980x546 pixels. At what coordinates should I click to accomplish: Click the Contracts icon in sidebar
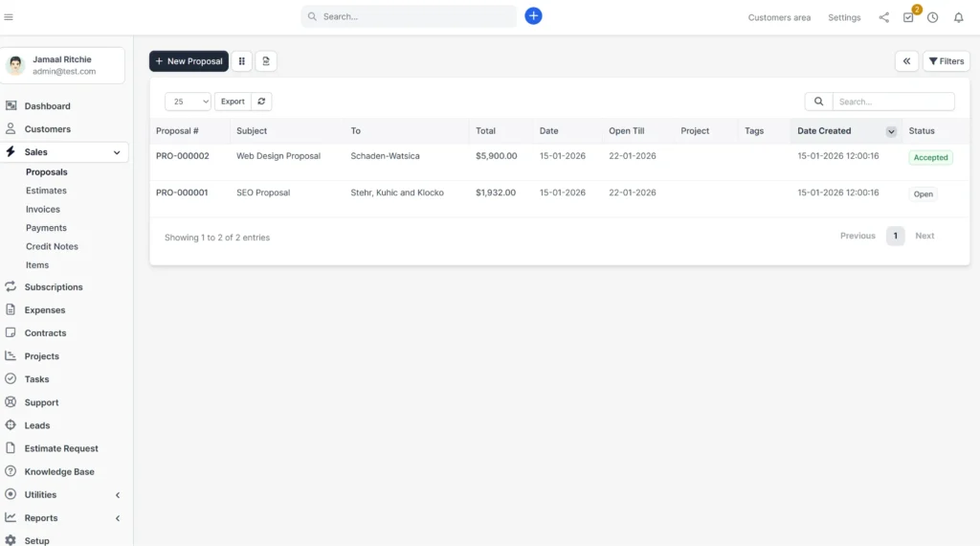tap(11, 332)
